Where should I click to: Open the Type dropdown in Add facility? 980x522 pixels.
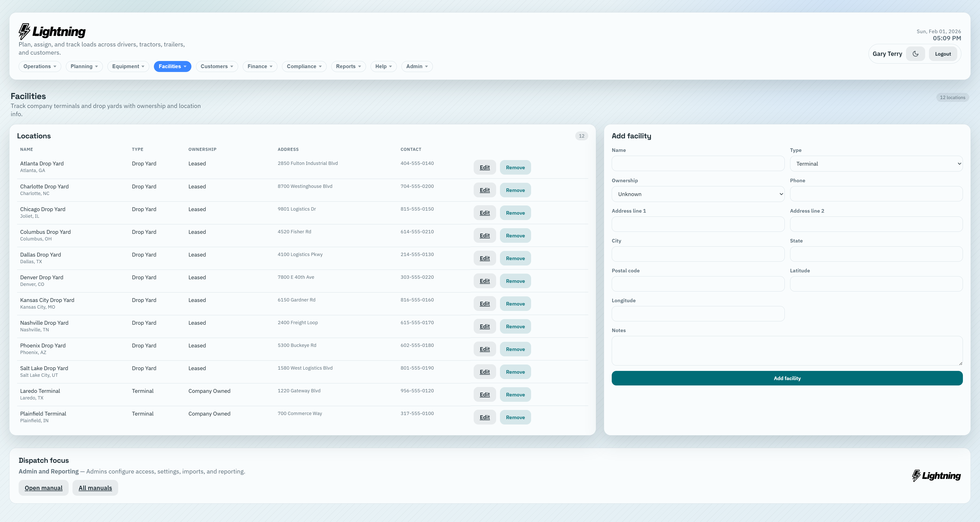pos(876,164)
